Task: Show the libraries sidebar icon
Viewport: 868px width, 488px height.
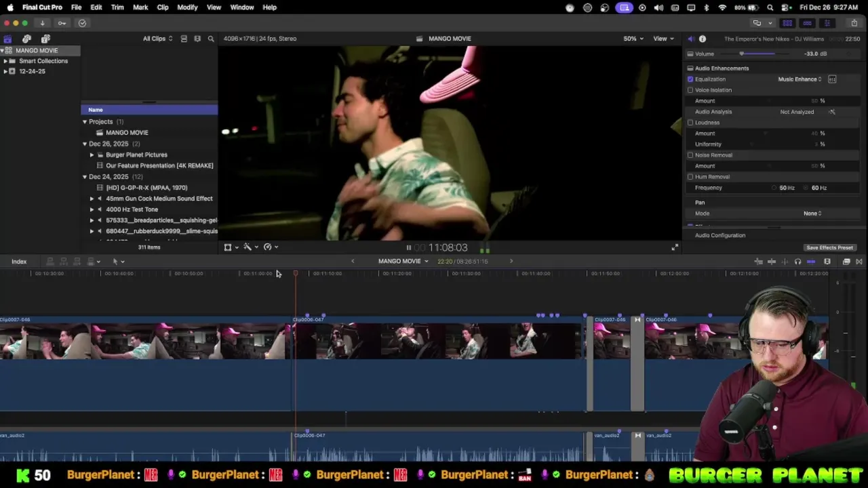Action: click(x=7, y=39)
